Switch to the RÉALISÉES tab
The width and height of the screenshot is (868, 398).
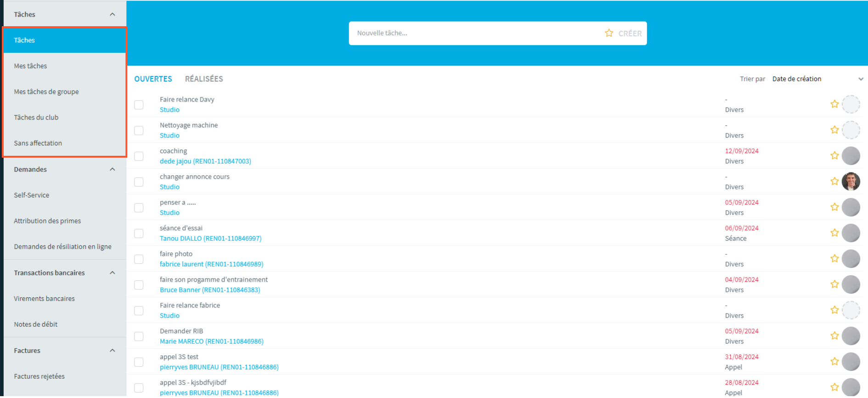204,79
